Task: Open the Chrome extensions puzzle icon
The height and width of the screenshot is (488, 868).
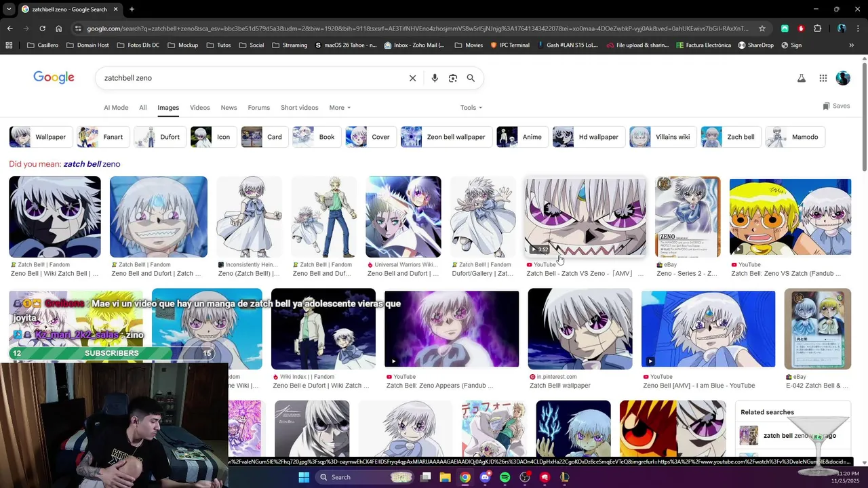Action: click(x=817, y=28)
